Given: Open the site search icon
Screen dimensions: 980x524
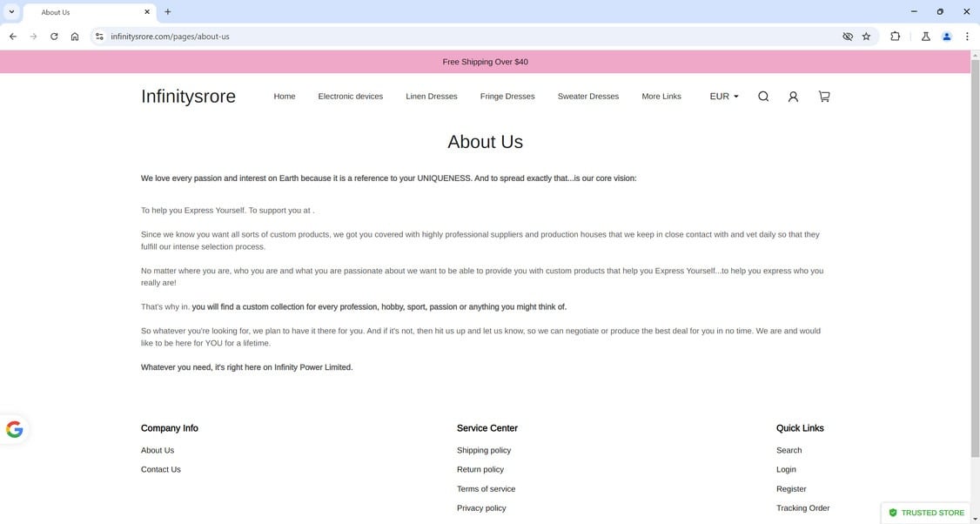Looking at the screenshot, I should pyautogui.click(x=763, y=97).
